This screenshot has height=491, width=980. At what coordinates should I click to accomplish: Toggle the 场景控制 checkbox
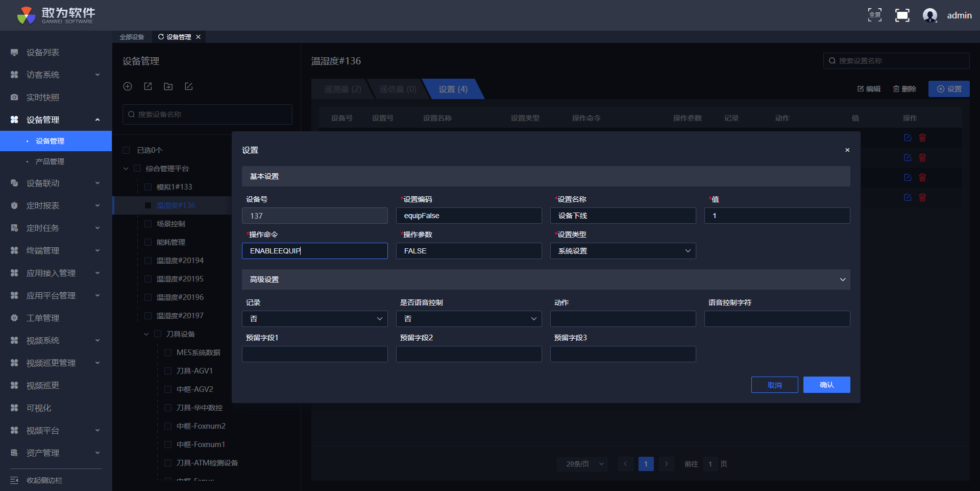tap(148, 224)
